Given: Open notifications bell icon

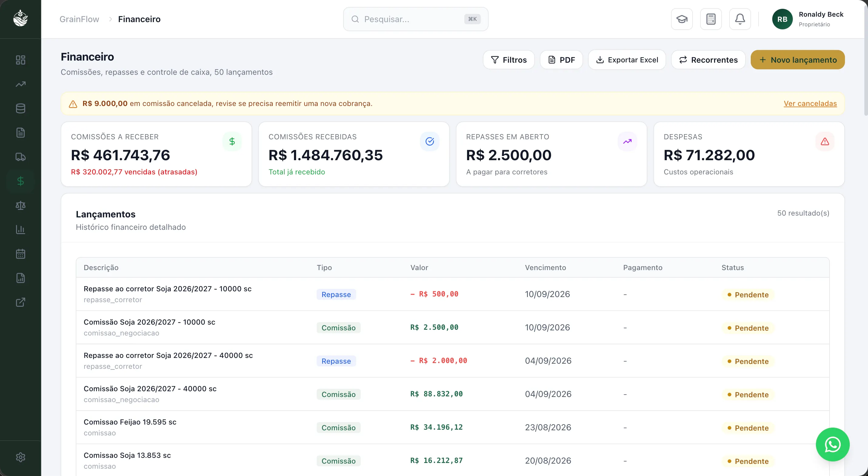Looking at the screenshot, I should pos(739,19).
